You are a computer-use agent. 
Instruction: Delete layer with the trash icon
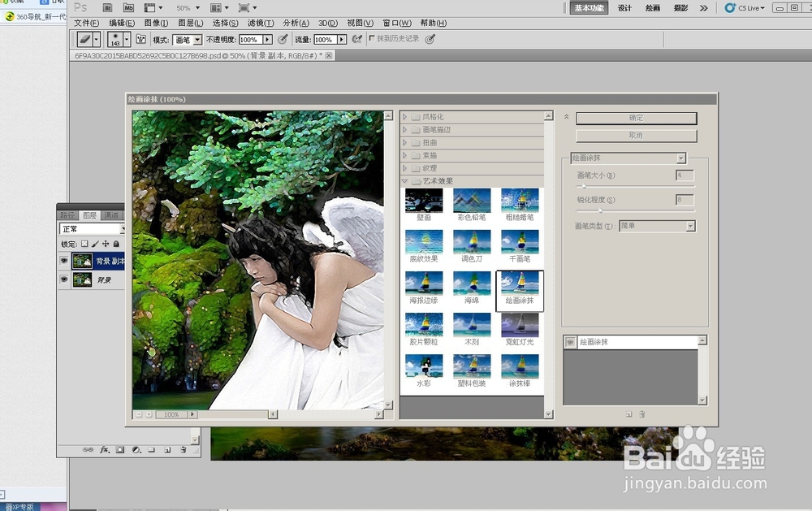(184, 450)
